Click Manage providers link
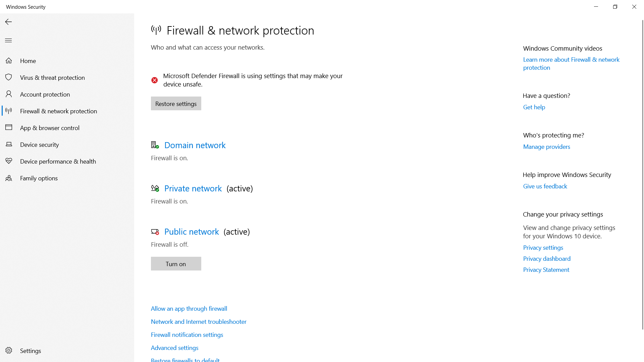This screenshot has height=362, width=644. coord(546,147)
